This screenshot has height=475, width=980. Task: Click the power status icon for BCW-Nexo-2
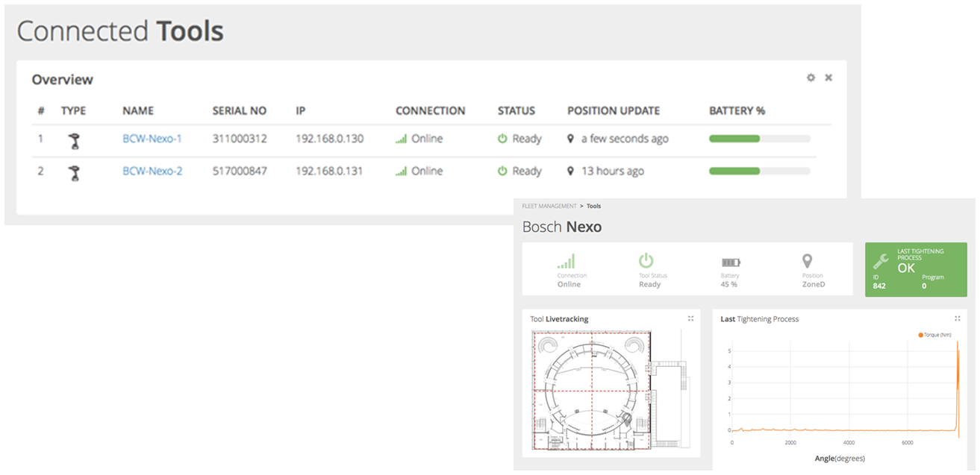point(503,171)
